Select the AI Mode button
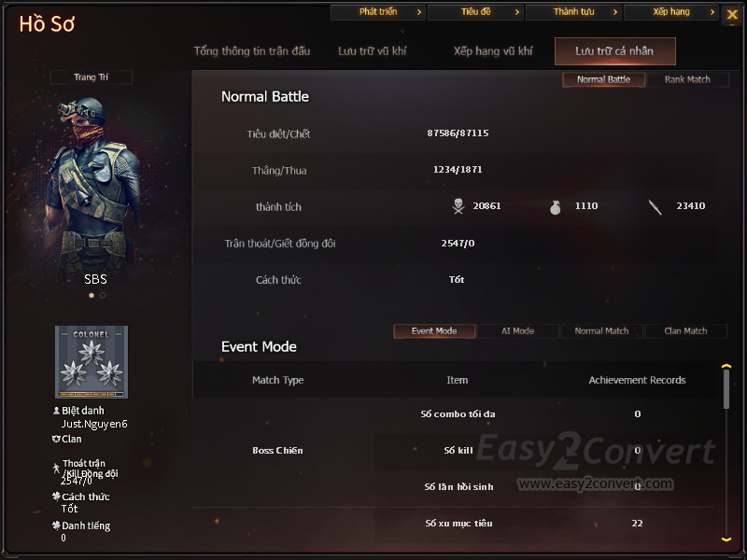This screenshot has width=747, height=560. (x=518, y=331)
